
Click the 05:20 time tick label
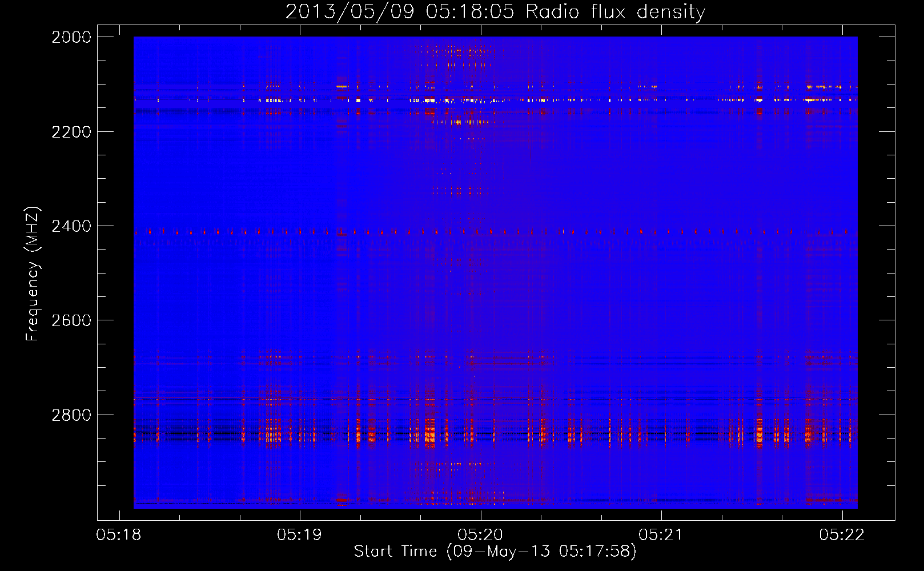[480, 535]
